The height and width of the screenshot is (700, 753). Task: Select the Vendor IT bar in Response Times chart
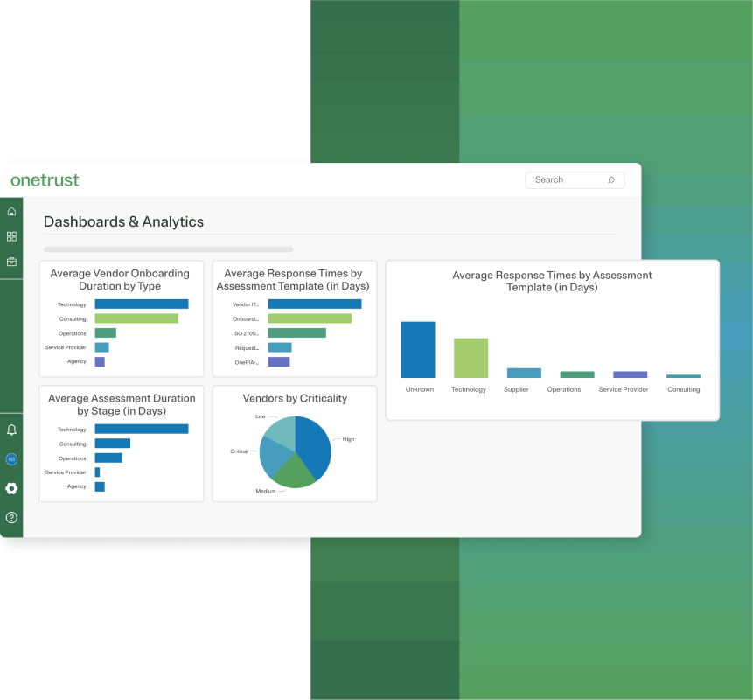(x=315, y=304)
